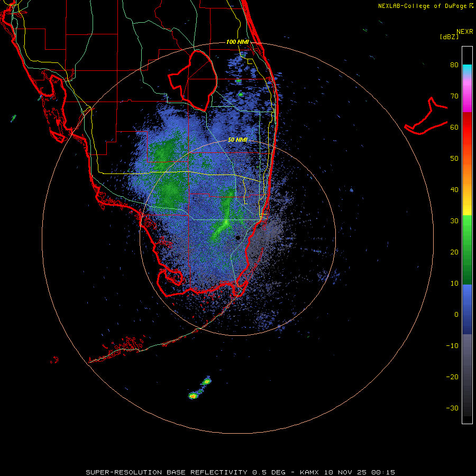Image resolution: width=476 pixels, height=476 pixels.
Task: Click the 60 value on dBZ scale
Action: (x=454, y=127)
